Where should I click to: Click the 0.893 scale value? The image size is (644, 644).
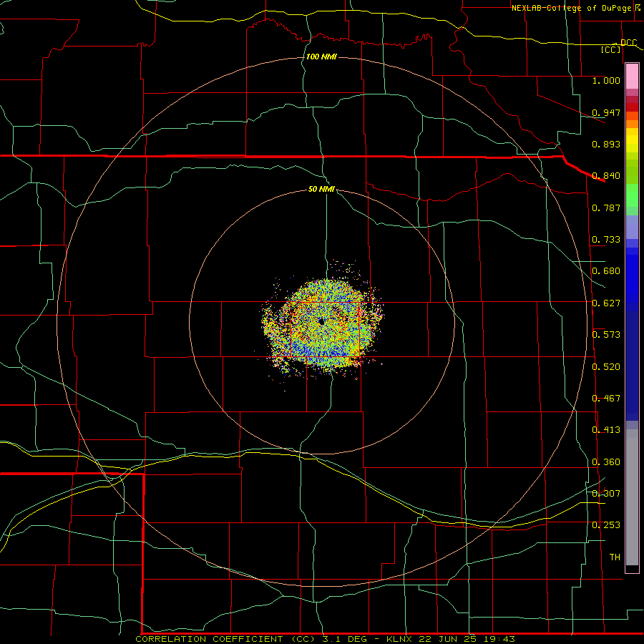click(x=606, y=144)
